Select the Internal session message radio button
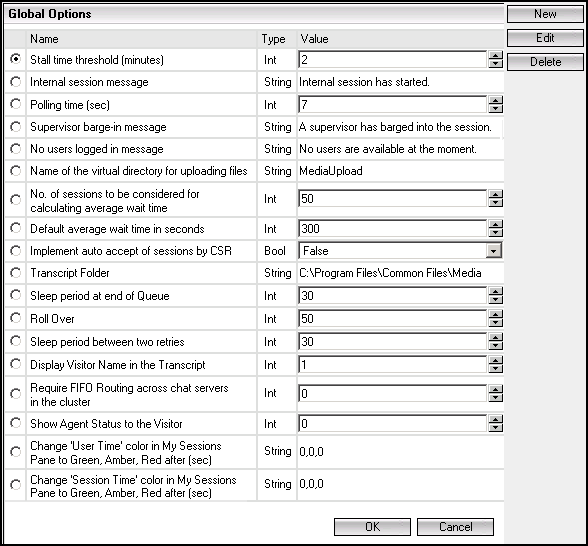This screenshot has width=588, height=546. pyautogui.click(x=15, y=81)
